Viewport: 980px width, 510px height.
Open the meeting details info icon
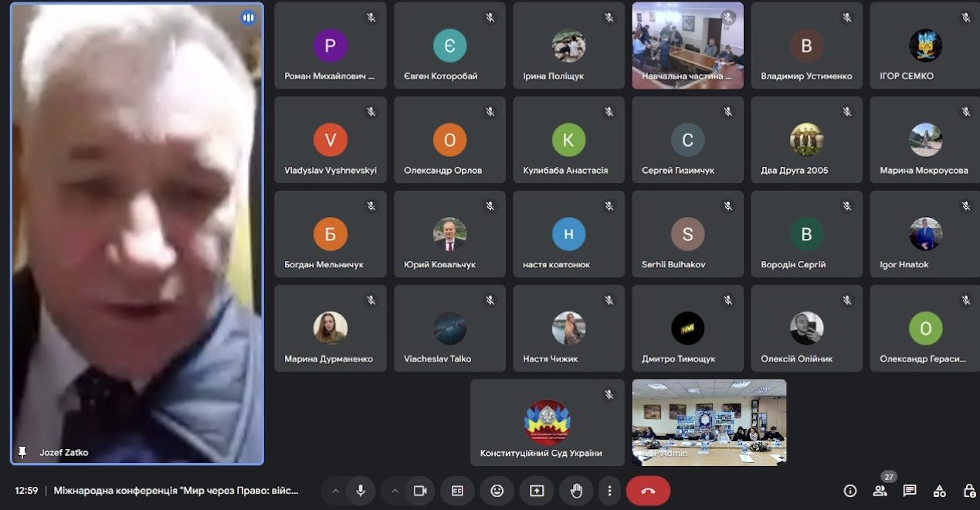pyautogui.click(x=849, y=491)
